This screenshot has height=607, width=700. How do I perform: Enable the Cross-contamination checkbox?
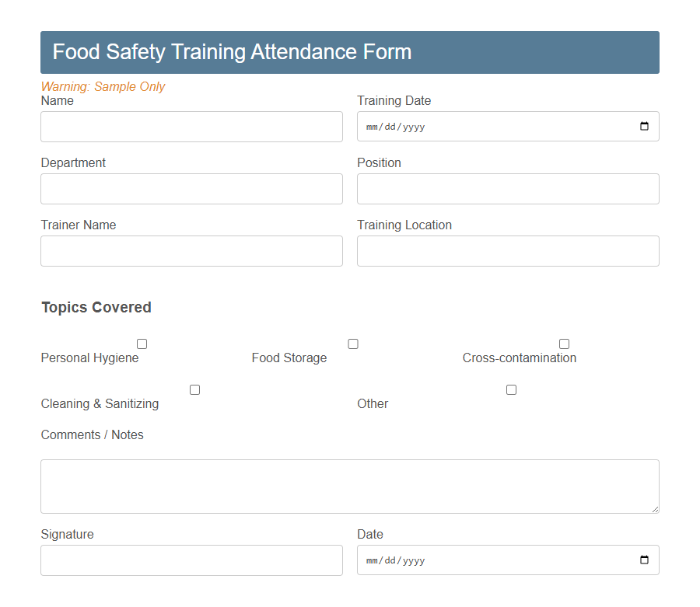(564, 344)
